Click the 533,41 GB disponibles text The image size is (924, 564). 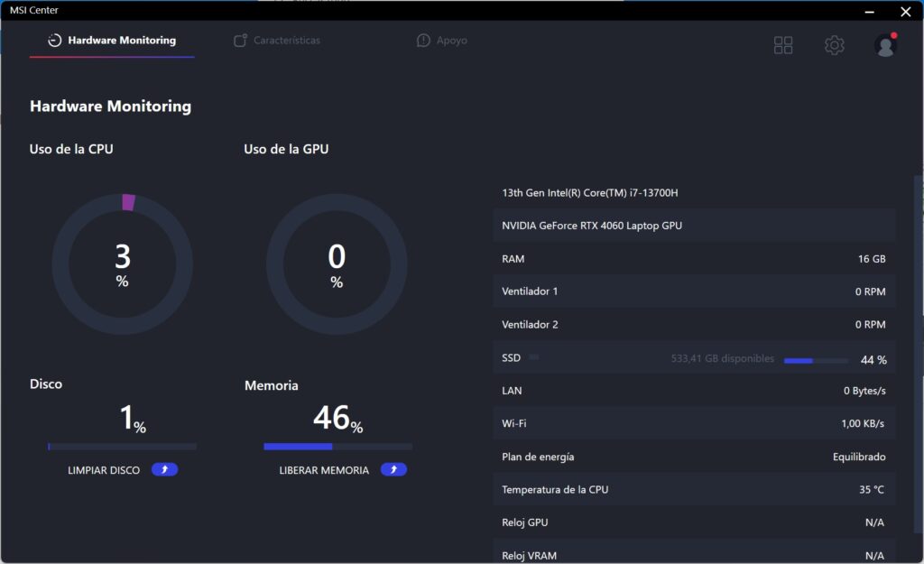[x=723, y=358]
